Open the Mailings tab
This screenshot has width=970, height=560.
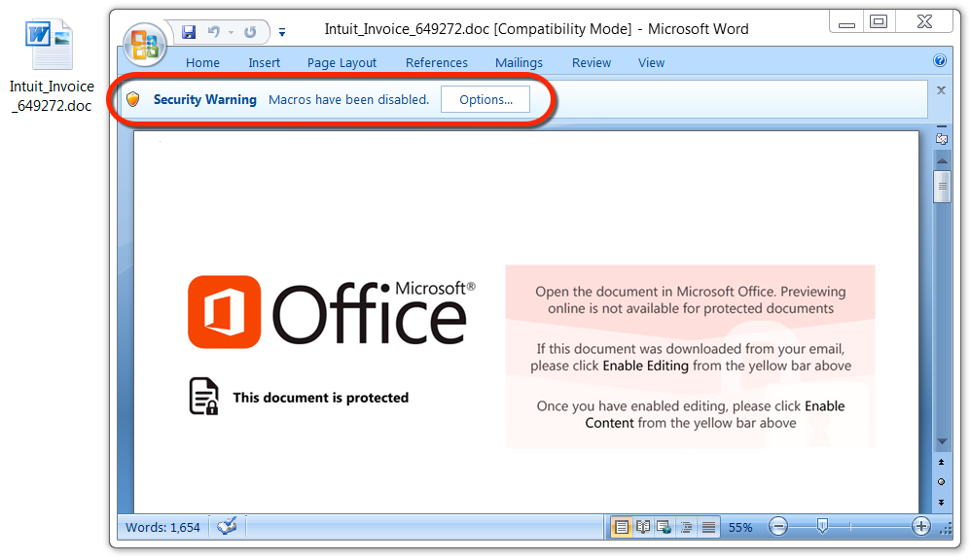tap(519, 62)
